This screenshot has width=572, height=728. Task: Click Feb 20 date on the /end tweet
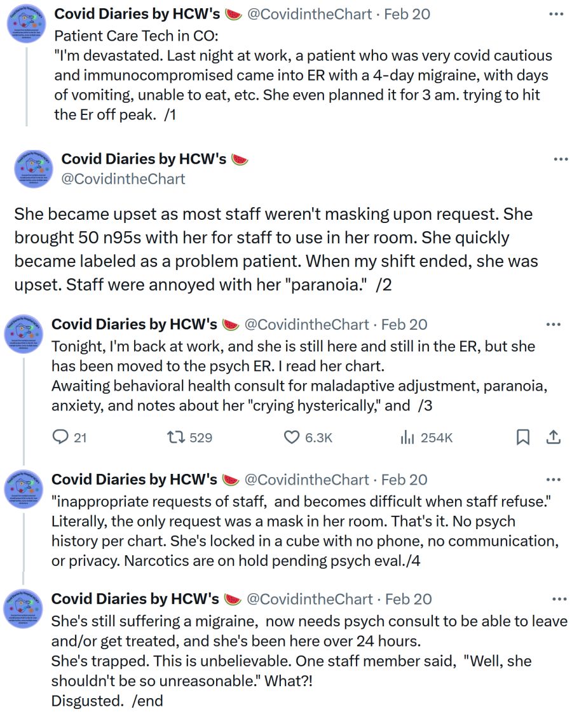[x=409, y=599]
